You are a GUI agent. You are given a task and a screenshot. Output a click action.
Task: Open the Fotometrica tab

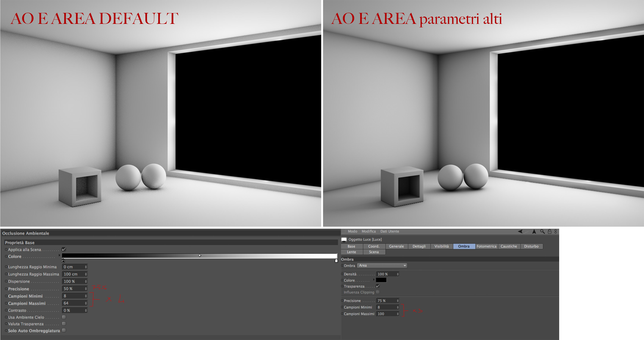click(x=486, y=246)
